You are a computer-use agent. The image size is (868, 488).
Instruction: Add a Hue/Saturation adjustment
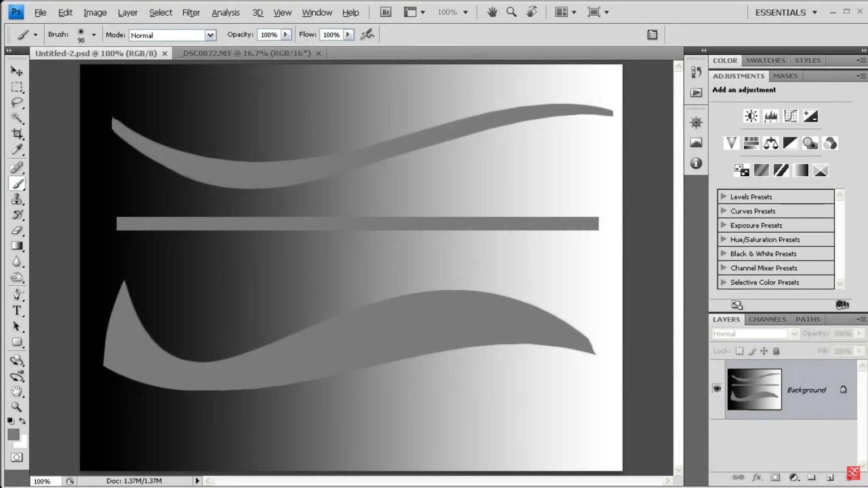tap(751, 143)
